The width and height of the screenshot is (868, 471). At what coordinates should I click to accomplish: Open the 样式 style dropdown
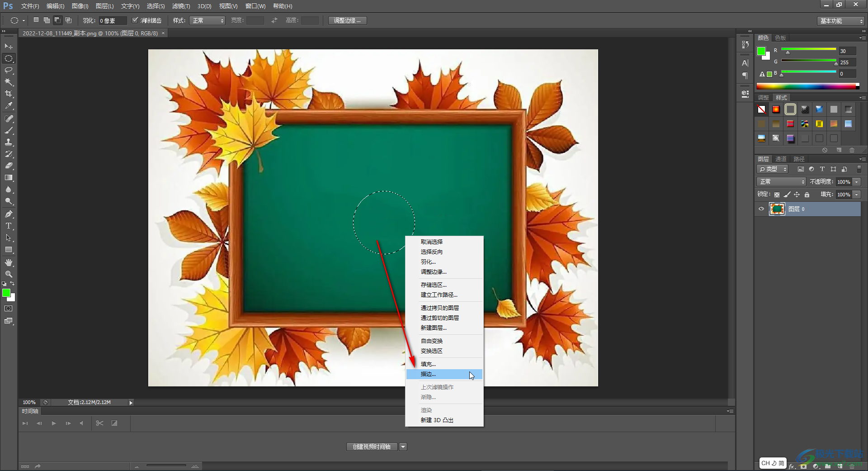208,21
